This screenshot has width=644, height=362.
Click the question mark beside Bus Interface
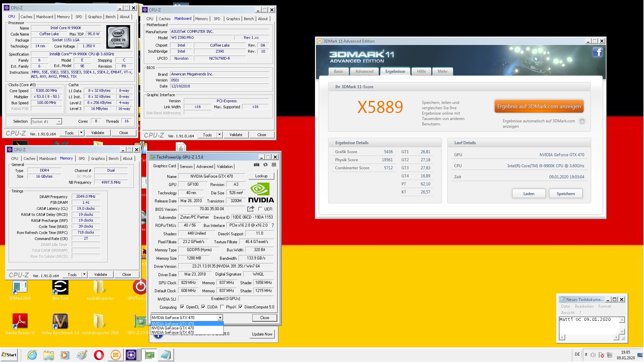273,225
